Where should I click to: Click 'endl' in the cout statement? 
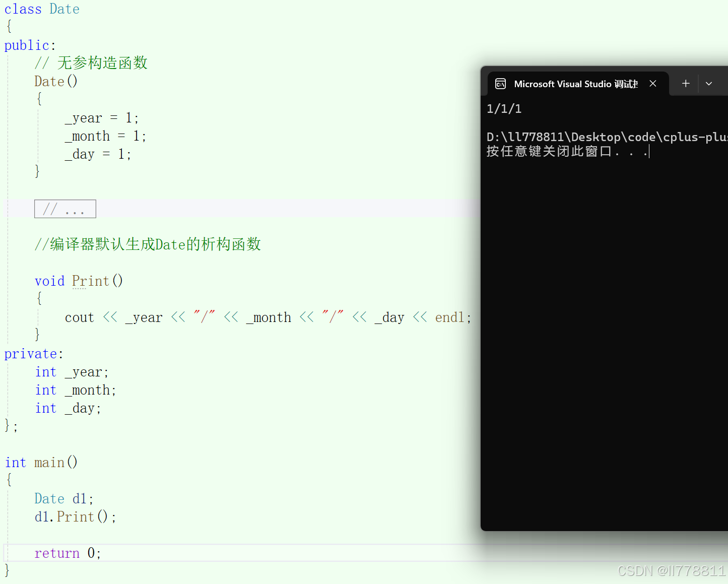(x=450, y=317)
